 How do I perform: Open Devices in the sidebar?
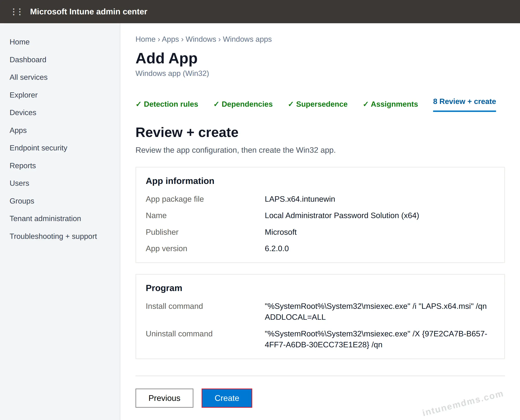(23, 113)
